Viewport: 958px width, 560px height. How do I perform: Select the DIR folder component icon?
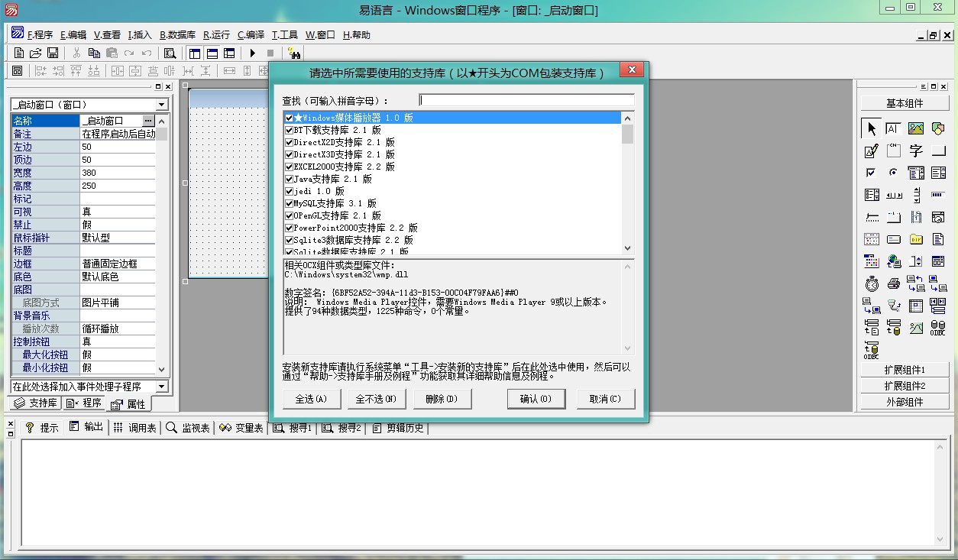click(x=916, y=239)
